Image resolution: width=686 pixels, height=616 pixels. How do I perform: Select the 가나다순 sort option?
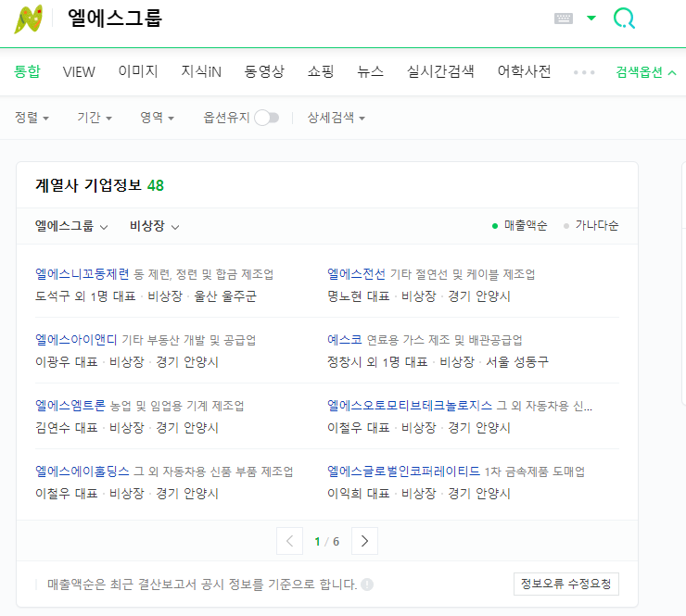pyautogui.click(x=591, y=226)
